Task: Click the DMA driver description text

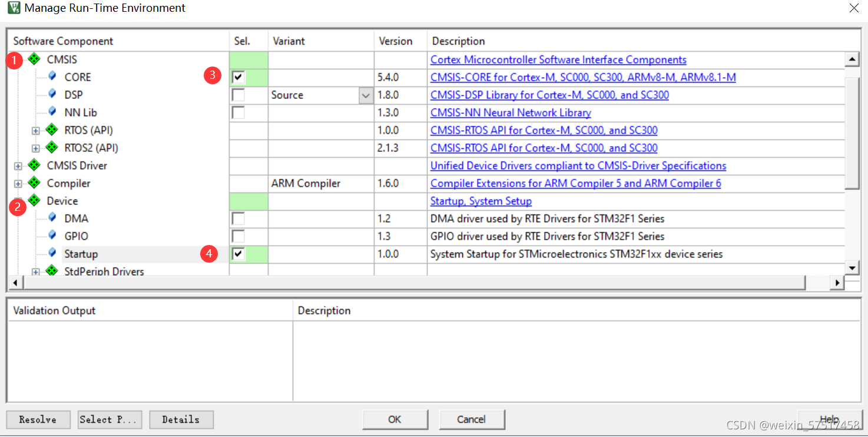Action: 548,218
